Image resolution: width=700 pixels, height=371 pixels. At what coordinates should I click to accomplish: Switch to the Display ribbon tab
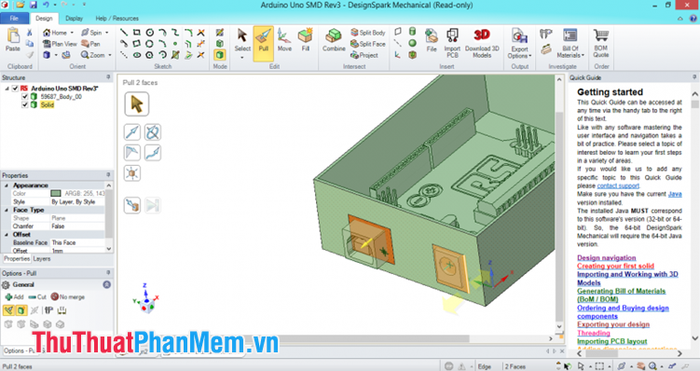point(74,18)
